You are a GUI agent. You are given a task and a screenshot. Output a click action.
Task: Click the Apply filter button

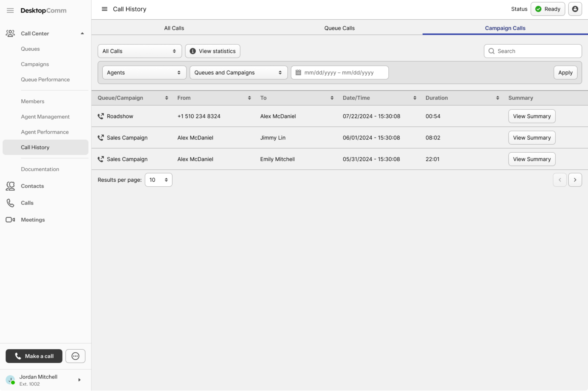(x=565, y=73)
